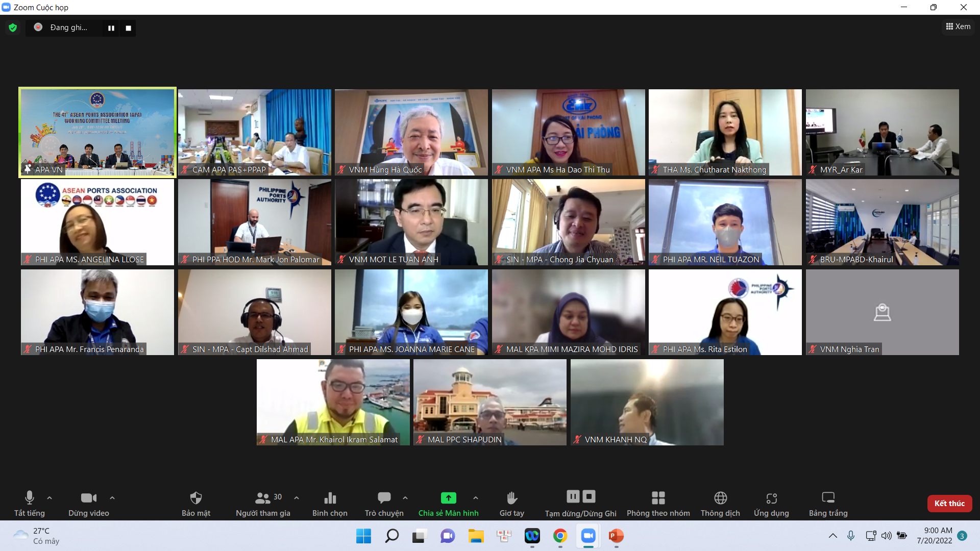Image resolution: width=980 pixels, height=551 pixels.
Task: Open Windows Start menu
Action: coord(364,536)
